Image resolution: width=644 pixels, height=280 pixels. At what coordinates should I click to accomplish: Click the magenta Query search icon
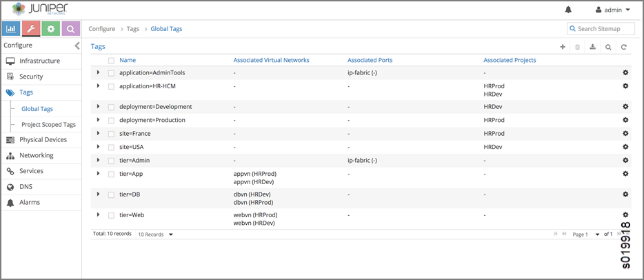[x=70, y=29]
